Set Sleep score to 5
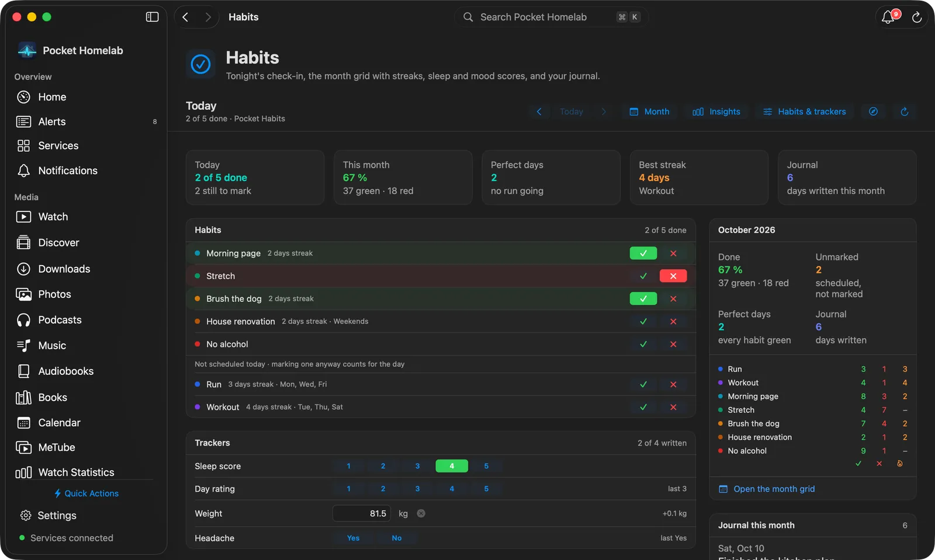Screen dimensions: 935x560 486,467
